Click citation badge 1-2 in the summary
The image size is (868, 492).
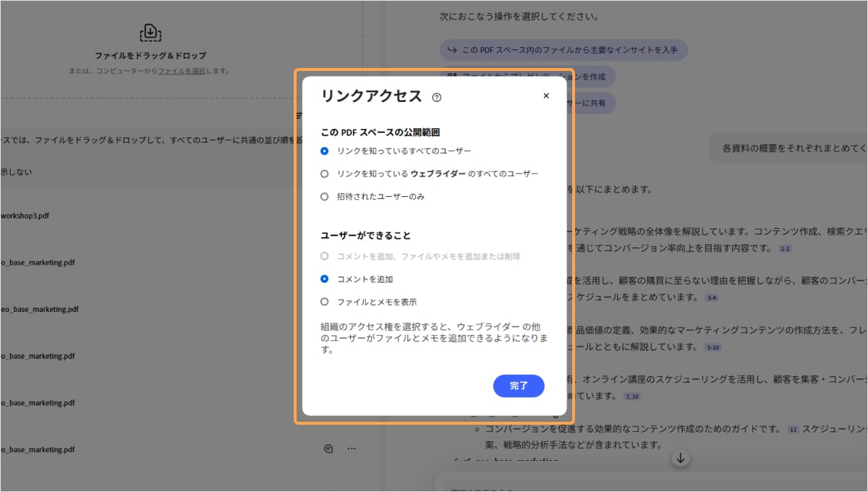[x=786, y=249]
